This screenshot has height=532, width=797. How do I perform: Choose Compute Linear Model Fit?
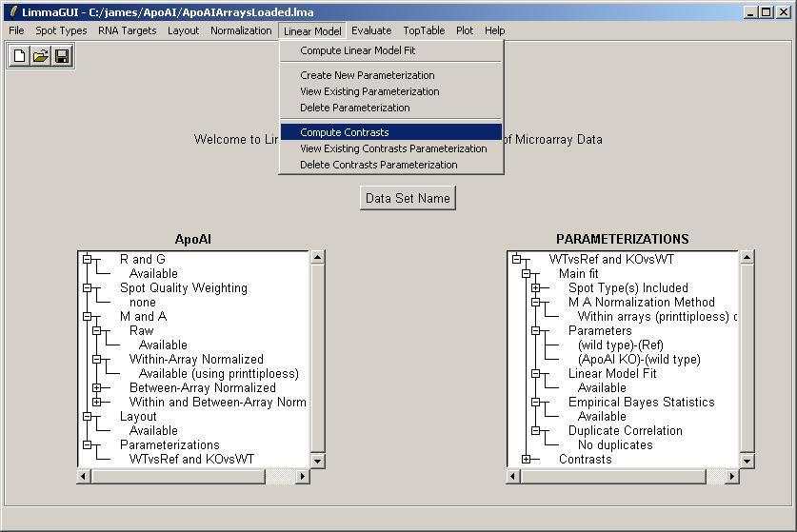click(x=357, y=50)
